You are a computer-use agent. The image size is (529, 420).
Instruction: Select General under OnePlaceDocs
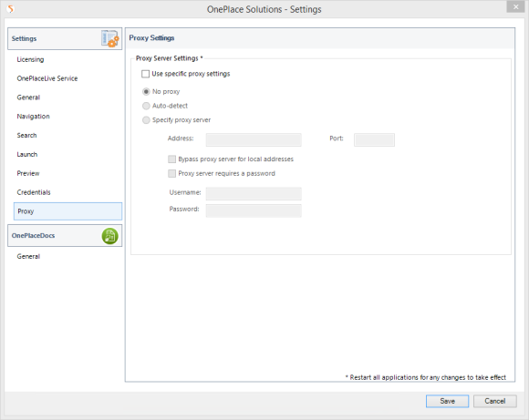click(28, 257)
